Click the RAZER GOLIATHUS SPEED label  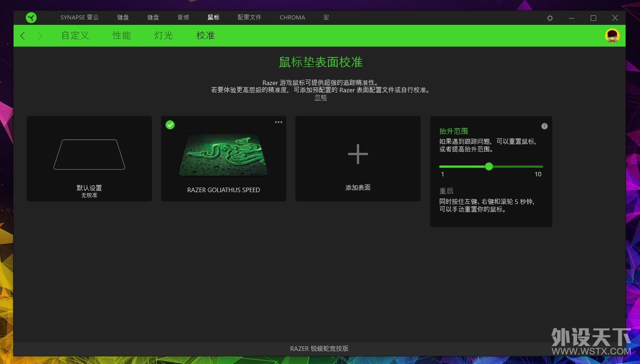(x=223, y=190)
